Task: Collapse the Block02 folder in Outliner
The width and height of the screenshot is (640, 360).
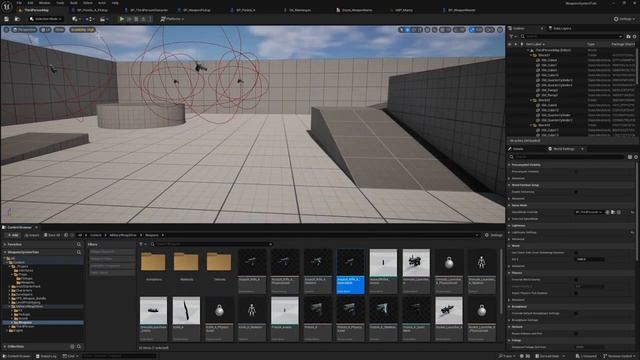Action: [x=531, y=100]
